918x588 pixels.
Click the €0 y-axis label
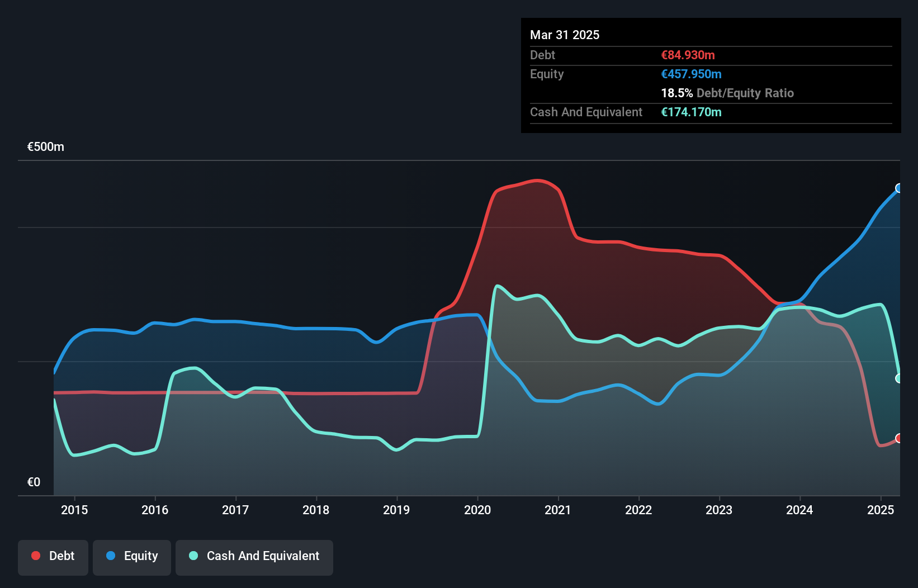tap(34, 482)
